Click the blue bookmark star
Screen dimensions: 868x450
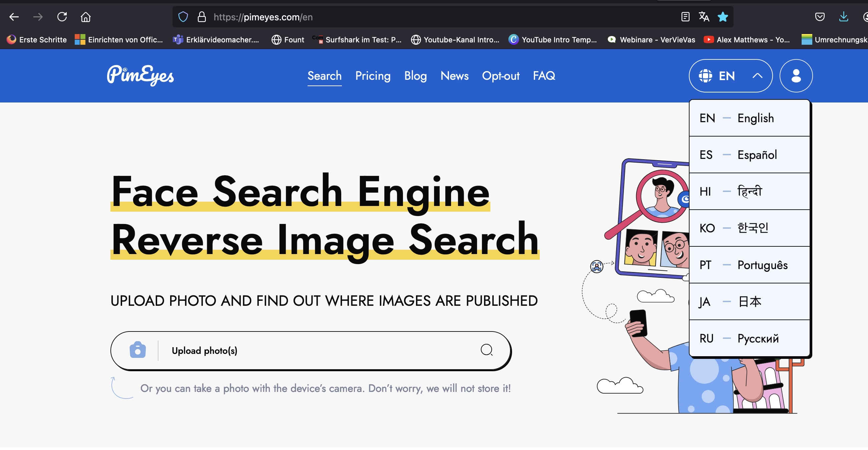(x=723, y=16)
